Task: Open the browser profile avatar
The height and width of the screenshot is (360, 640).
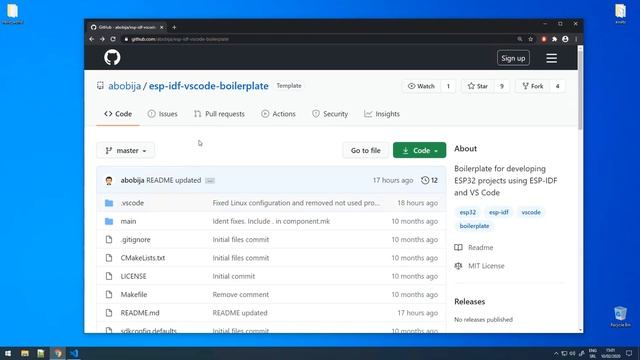Action: pyautogui.click(x=565, y=39)
